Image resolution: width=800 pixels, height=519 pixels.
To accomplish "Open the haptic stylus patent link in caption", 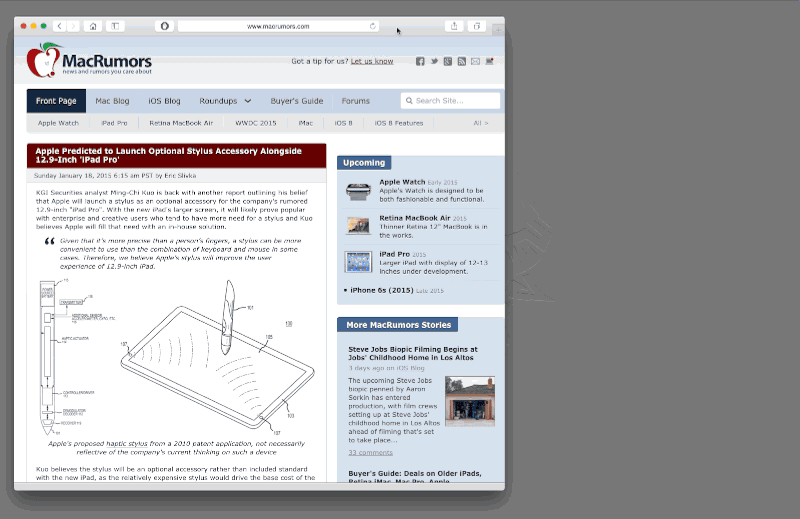I will coord(127,443).
